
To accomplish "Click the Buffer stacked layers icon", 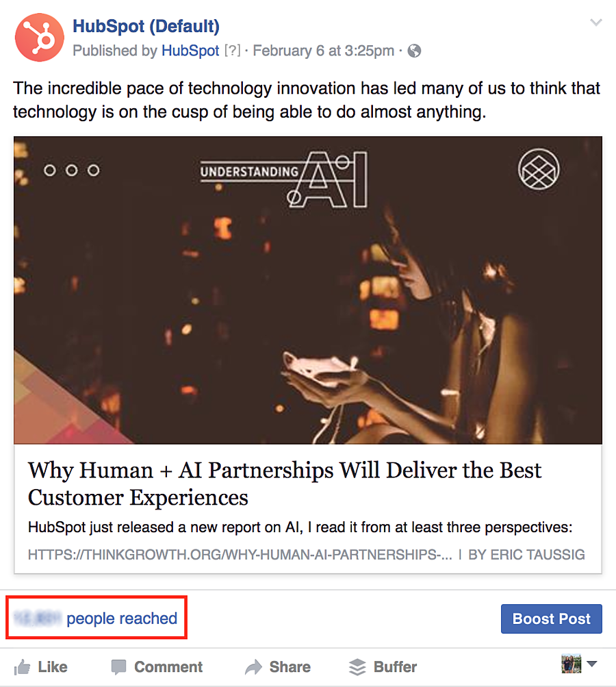I will click(x=357, y=666).
